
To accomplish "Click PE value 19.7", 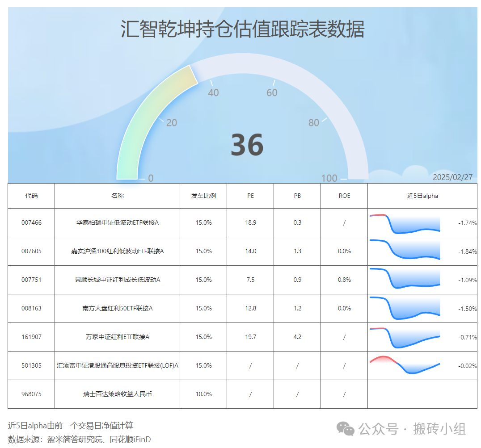I will coord(250,337).
